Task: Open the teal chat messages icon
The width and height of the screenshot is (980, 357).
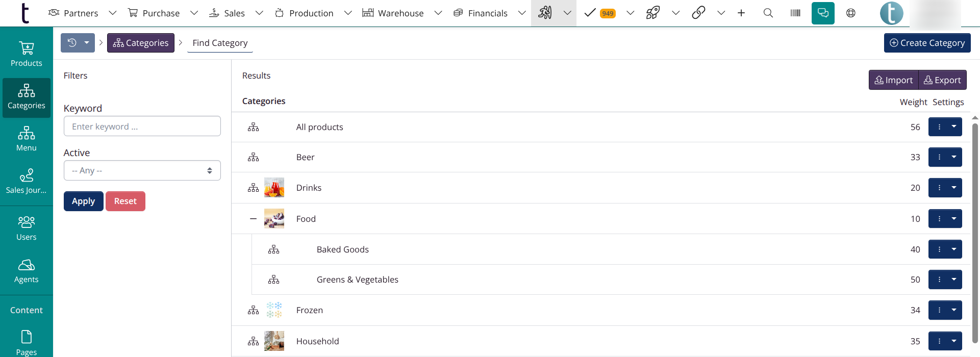Action: click(x=823, y=13)
